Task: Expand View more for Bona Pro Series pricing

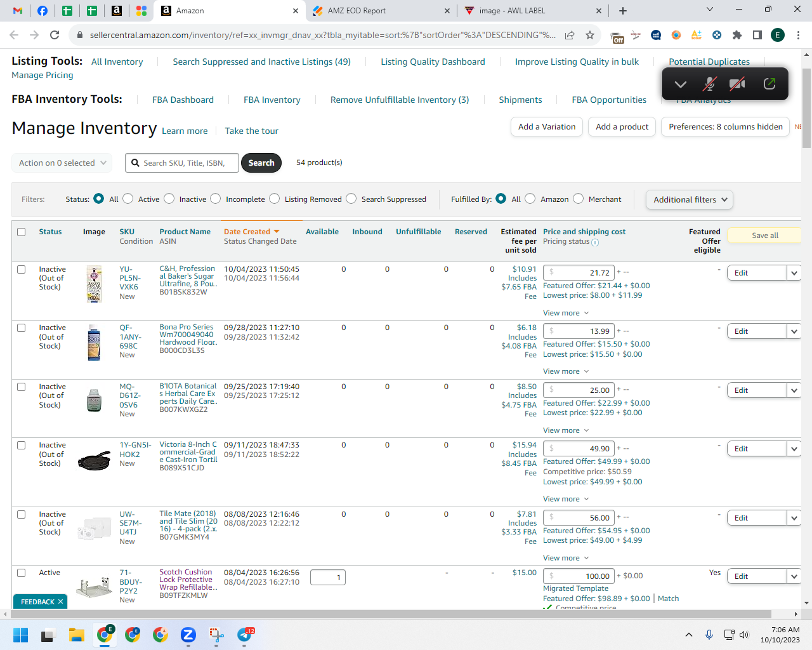Action: click(x=566, y=371)
